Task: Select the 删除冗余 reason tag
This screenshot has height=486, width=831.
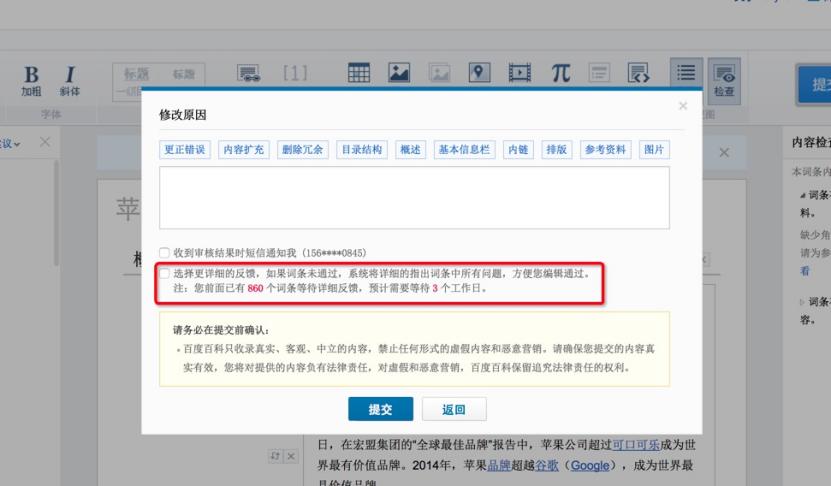Action: (x=303, y=149)
